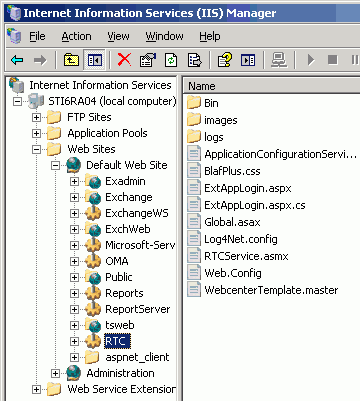The image size is (360, 401).
Task: Expand the Web Service Extensions node
Action: 36,389
